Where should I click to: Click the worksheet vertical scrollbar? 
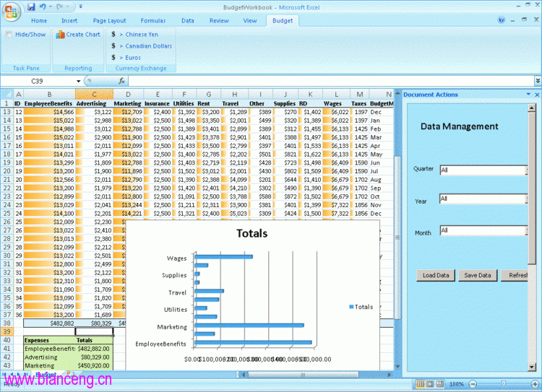point(397,237)
